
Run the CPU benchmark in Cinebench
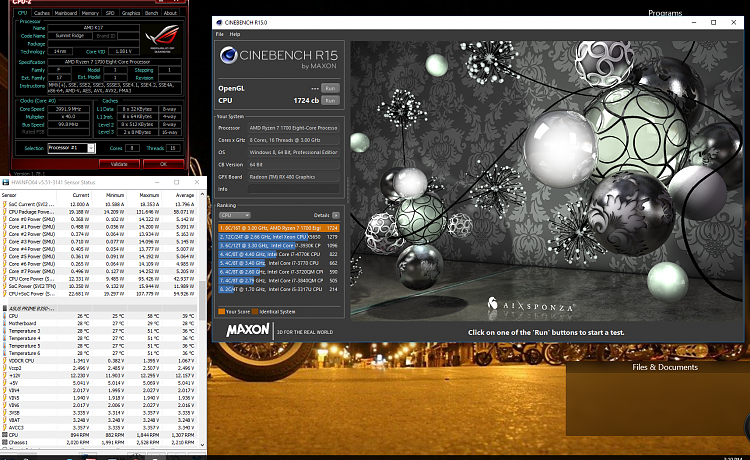330,100
